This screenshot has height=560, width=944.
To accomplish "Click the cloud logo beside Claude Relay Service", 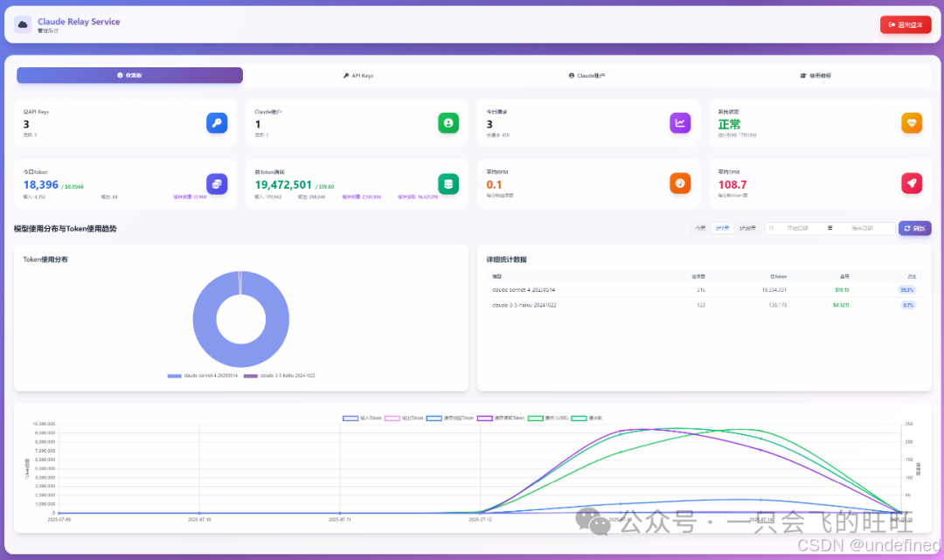I will tap(23, 24).
